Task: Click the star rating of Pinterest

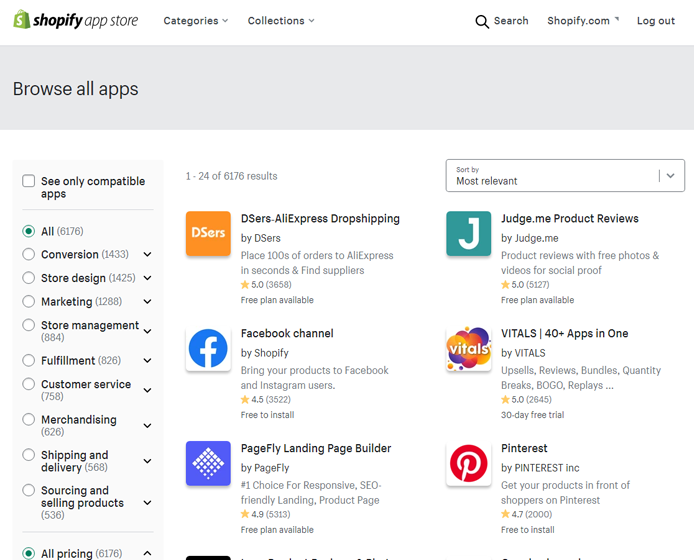Action: [526, 514]
